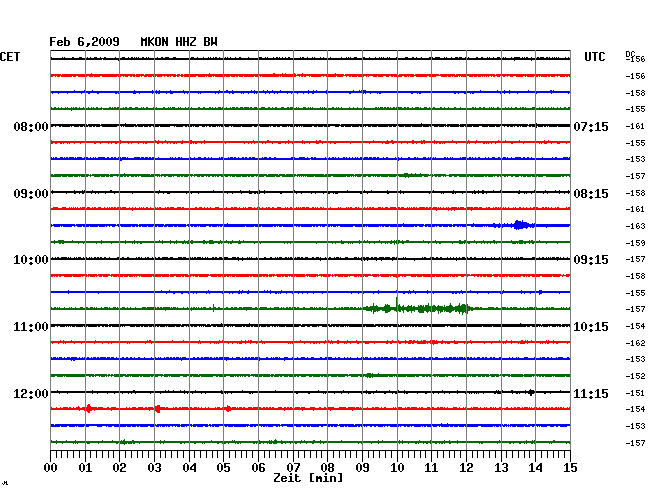Viewport: 650px width, 494px height.
Task: Click the "08" minute axis label
Action: [327, 467]
